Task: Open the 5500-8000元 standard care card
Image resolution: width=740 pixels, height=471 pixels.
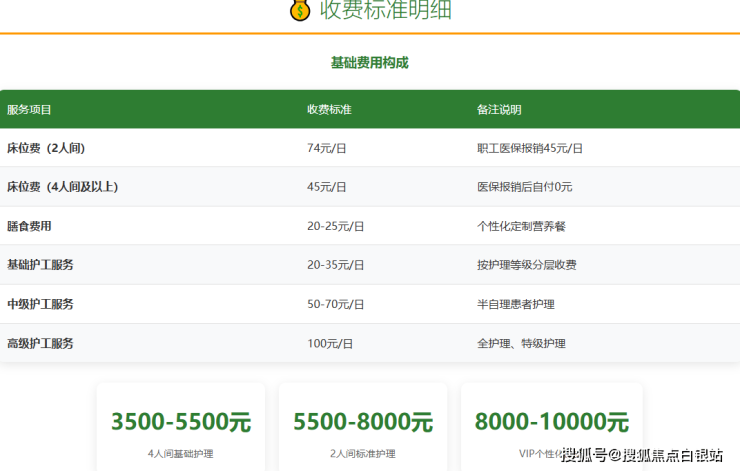Action: pos(363,426)
